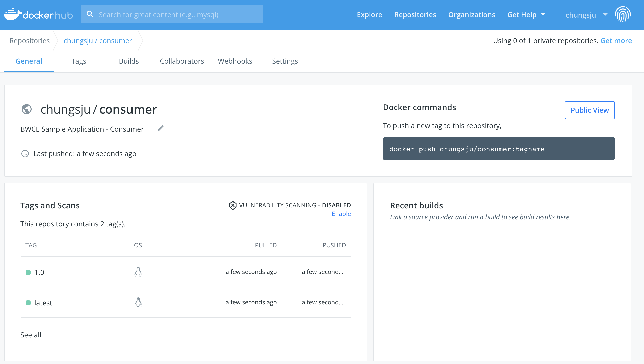The height and width of the screenshot is (364, 644).
Task: Click the Docker Hub whale logo
Action: pos(38,14)
